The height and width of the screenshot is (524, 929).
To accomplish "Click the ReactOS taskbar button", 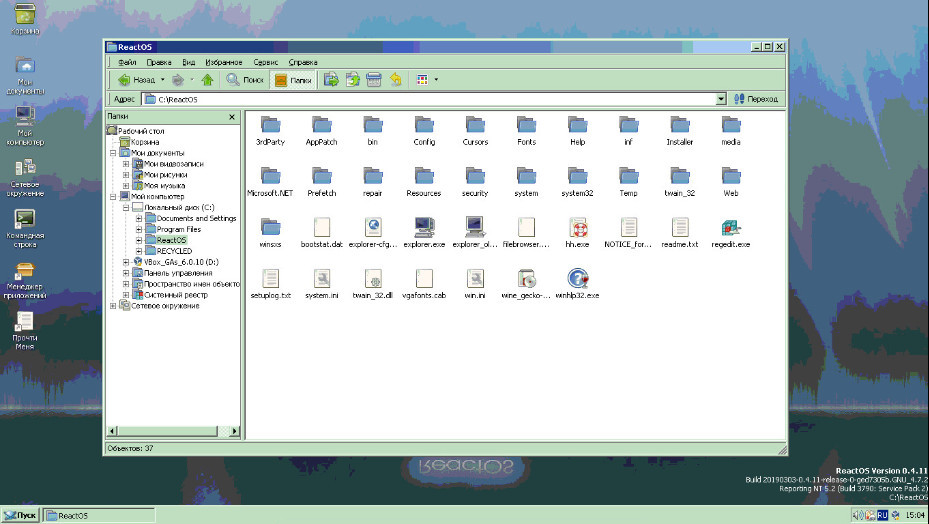I will click(99, 515).
